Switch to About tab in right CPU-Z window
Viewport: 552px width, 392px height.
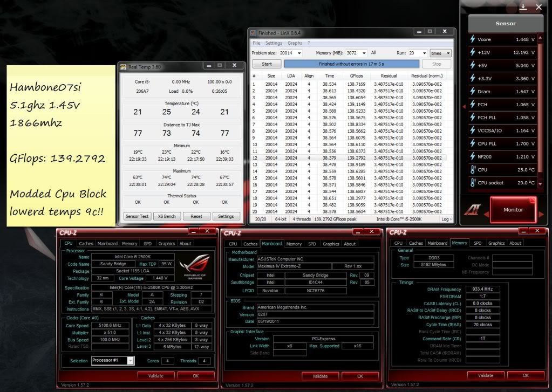[x=515, y=243]
